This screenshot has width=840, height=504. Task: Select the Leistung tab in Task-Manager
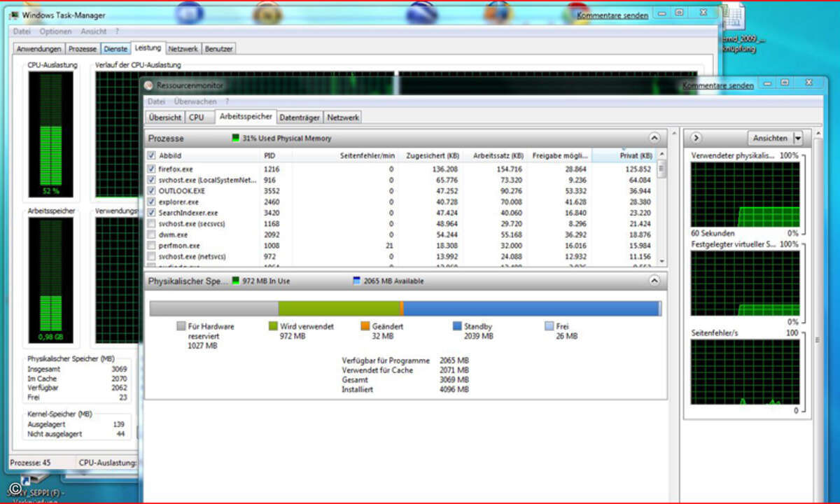148,48
